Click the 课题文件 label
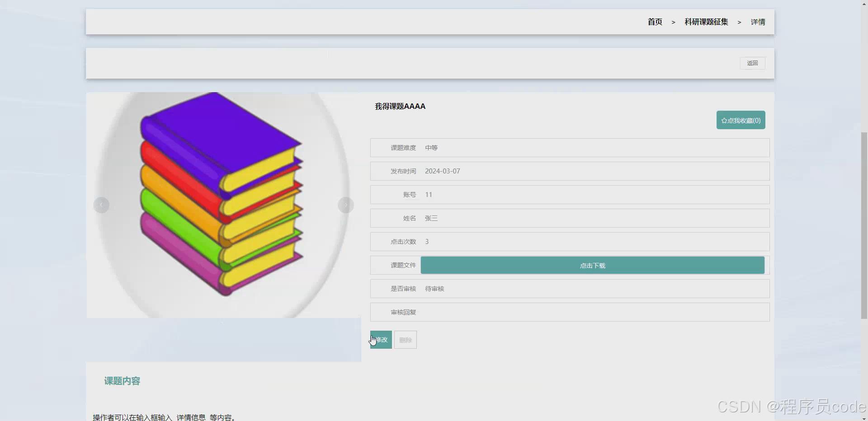The height and width of the screenshot is (421, 868). [x=403, y=265]
